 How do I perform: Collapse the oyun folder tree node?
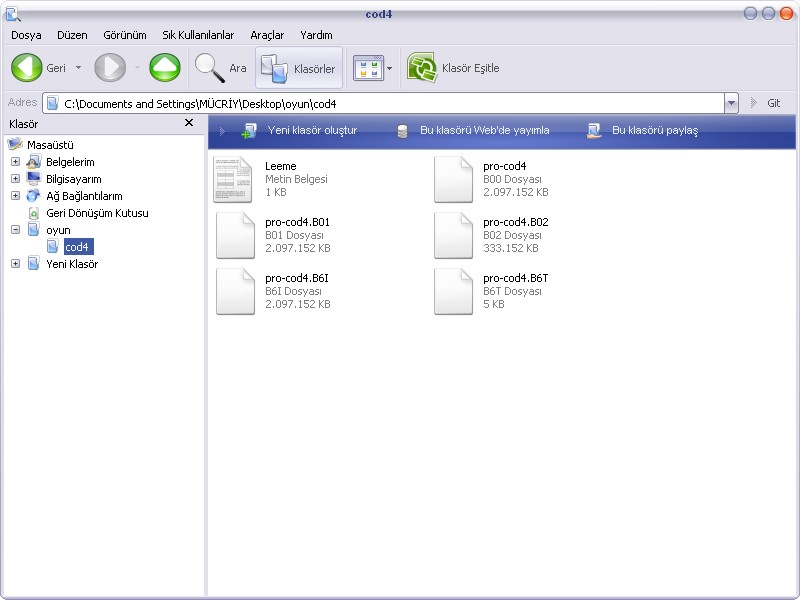click(x=15, y=230)
